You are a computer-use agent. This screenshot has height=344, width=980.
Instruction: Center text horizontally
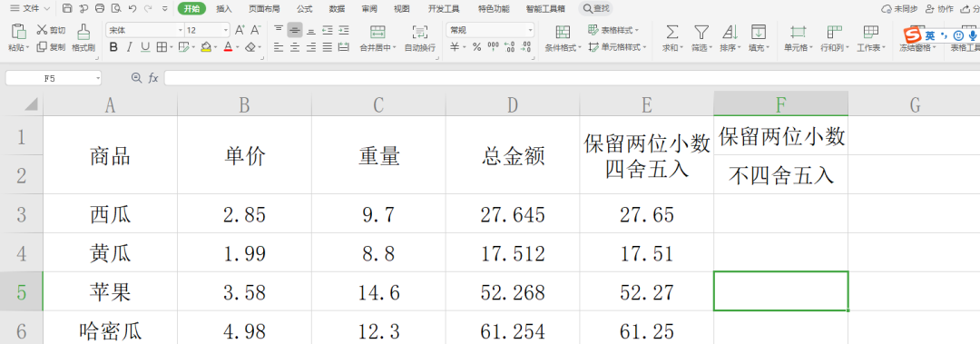[x=295, y=47]
